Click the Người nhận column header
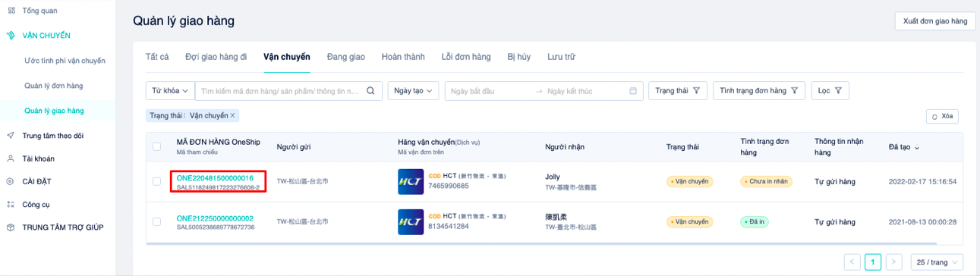This screenshot has height=276, width=980. pos(565,147)
